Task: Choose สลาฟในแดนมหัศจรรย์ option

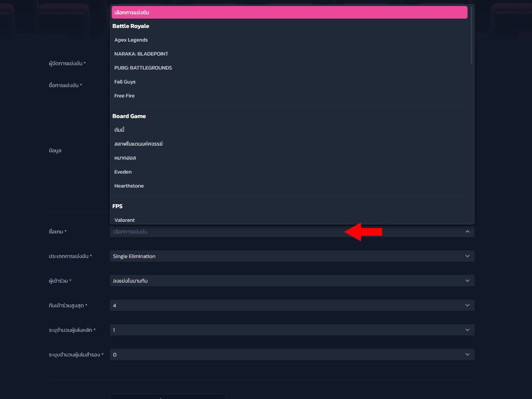Action: [289, 144]
